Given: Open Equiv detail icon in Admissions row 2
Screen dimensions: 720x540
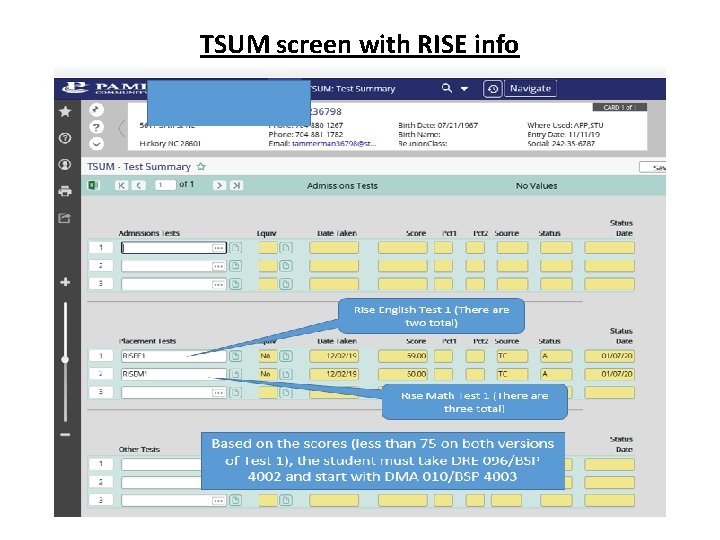Looking at the screenshot, I should [286, 266].
